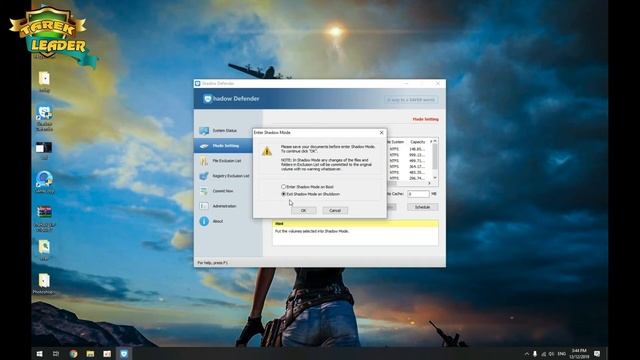Show hidden tray icons chevron

click(x=527, y=354)
